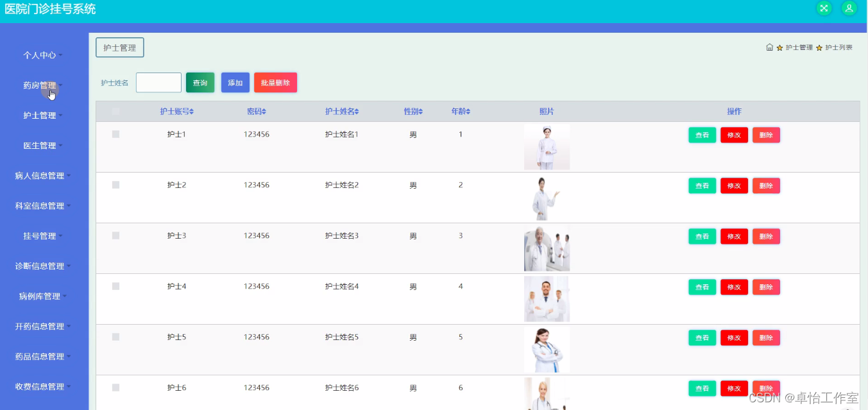The image size is (868, 410).
Task: Toggle the select-all checkbox in table header
Action: (x=115, y=112)
